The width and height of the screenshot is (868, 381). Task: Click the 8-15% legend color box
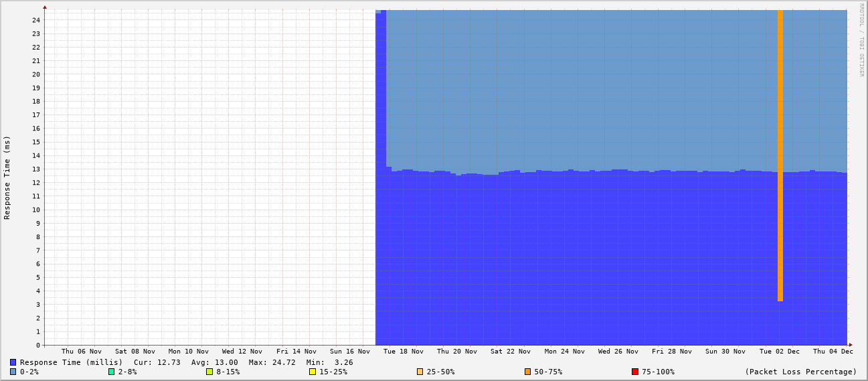pyautogui.click(x=209, y=372)
